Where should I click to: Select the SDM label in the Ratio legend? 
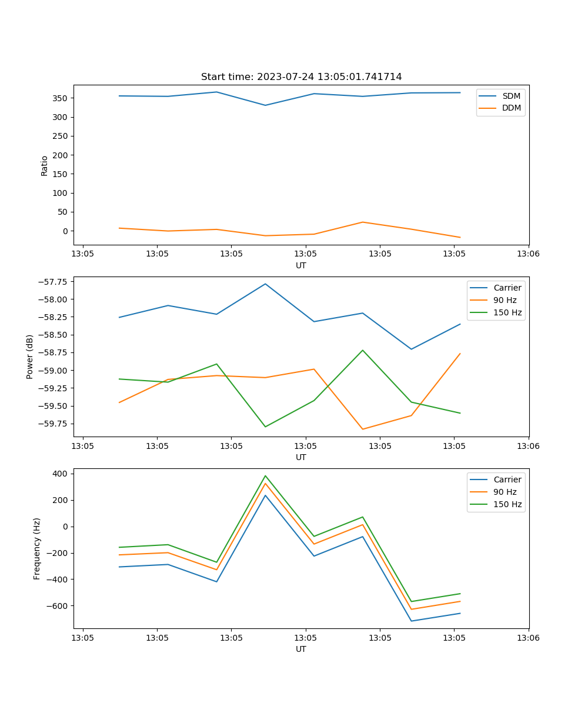tap(511, 96)
